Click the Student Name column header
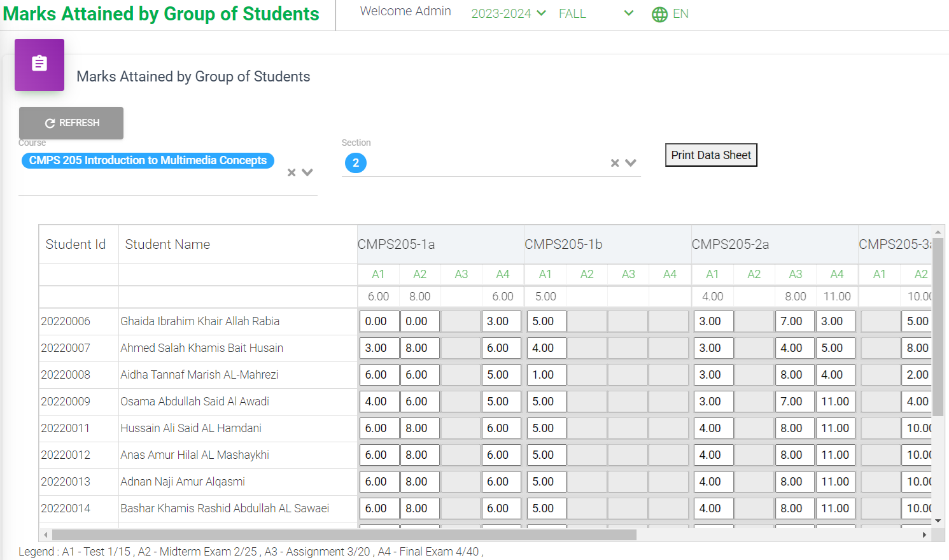The width and height of the screenshot is (949, 560). click(x=167, y=244)
